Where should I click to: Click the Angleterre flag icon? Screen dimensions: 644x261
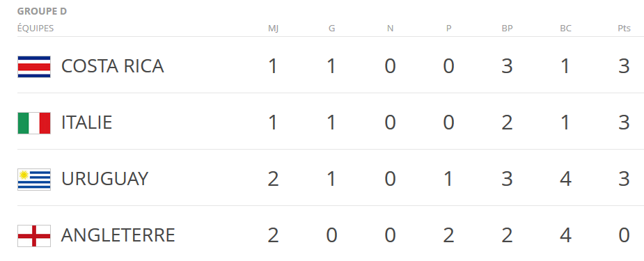tap(34, 236)
